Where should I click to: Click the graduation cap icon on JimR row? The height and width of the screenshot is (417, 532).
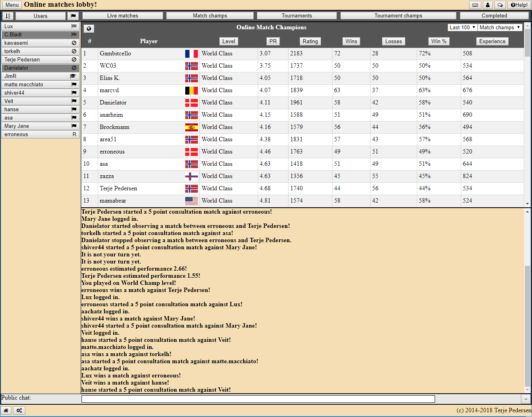coord(73,76)
